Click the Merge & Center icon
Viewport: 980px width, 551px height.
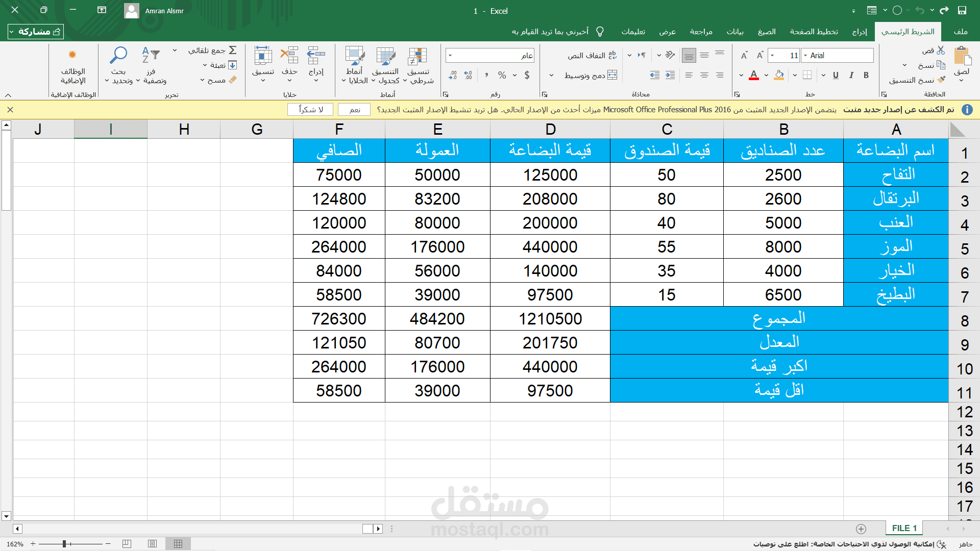612,76
